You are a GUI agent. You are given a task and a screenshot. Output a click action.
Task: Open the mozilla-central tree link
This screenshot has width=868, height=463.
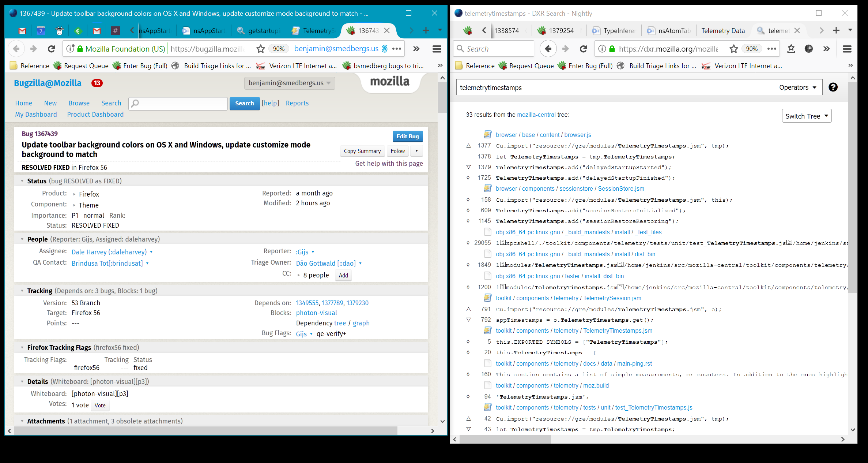(536, 115)
